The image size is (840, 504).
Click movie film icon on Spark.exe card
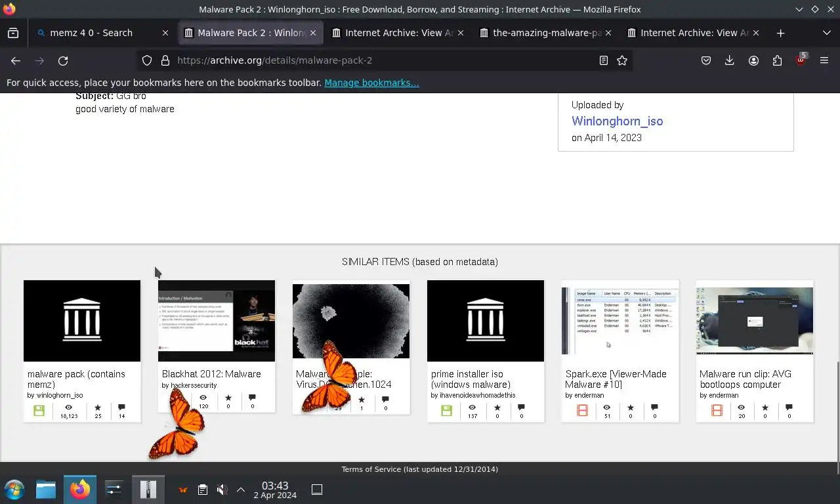582,411
